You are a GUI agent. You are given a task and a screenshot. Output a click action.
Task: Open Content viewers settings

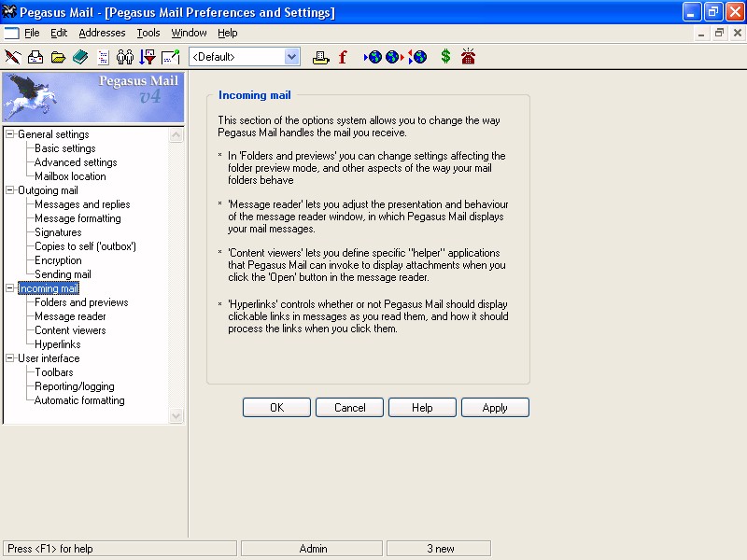coord(71,330)
